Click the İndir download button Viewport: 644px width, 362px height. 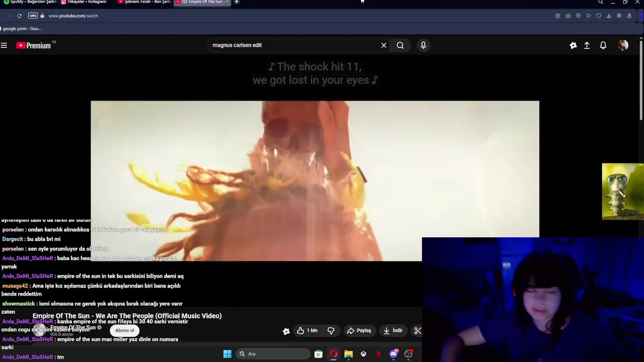pyautogui.click(x=393, y=330)
